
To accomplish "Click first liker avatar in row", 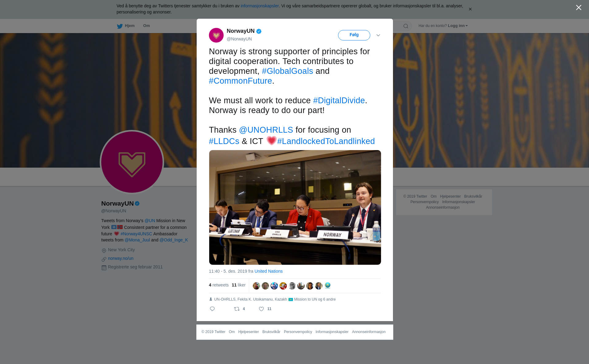I will coord(256,286).
